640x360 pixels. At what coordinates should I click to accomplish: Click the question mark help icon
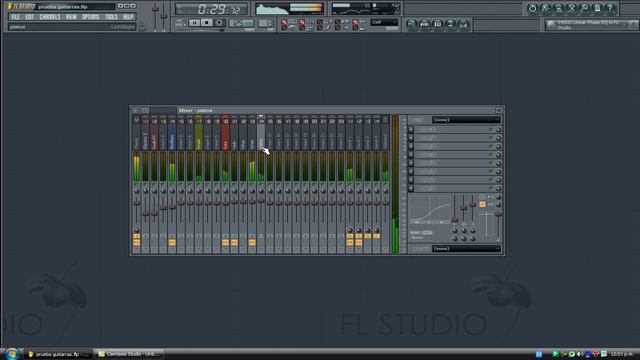611,8
